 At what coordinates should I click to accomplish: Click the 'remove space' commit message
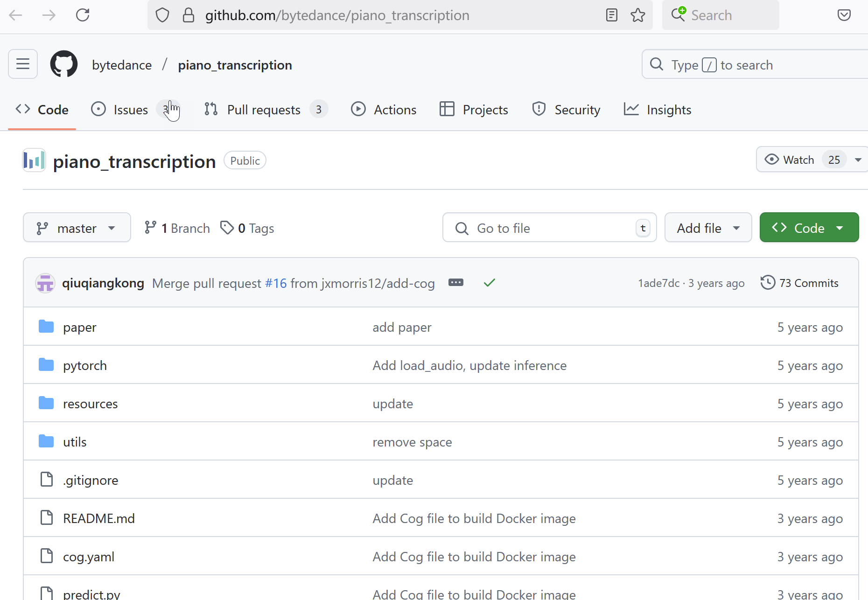[x=412, y=442]
